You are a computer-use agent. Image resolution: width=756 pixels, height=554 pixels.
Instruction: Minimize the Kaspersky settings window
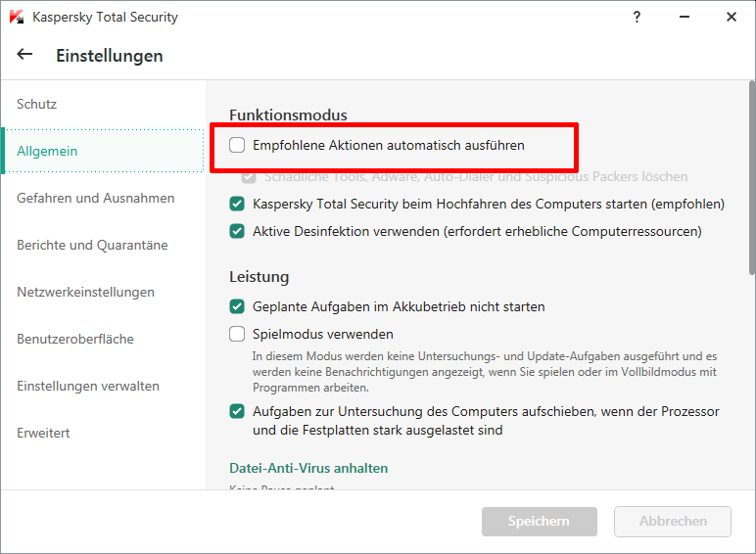point(685,17)
